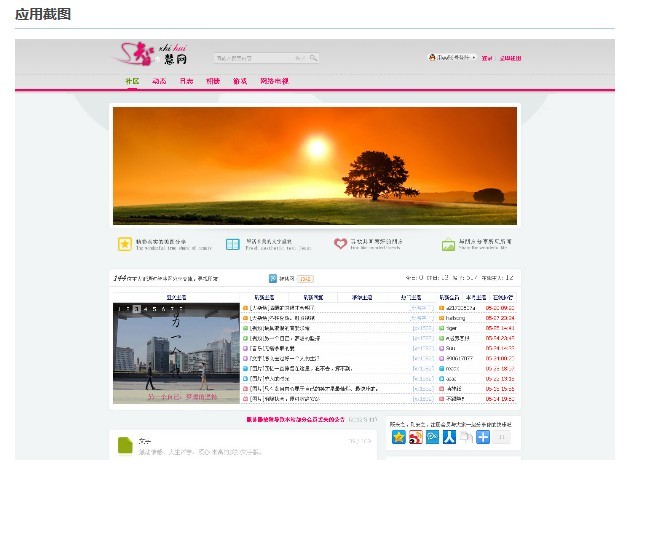Click the search magnifier icon
The width and height of the screenshot is (648, 533).
coord(313,58)
